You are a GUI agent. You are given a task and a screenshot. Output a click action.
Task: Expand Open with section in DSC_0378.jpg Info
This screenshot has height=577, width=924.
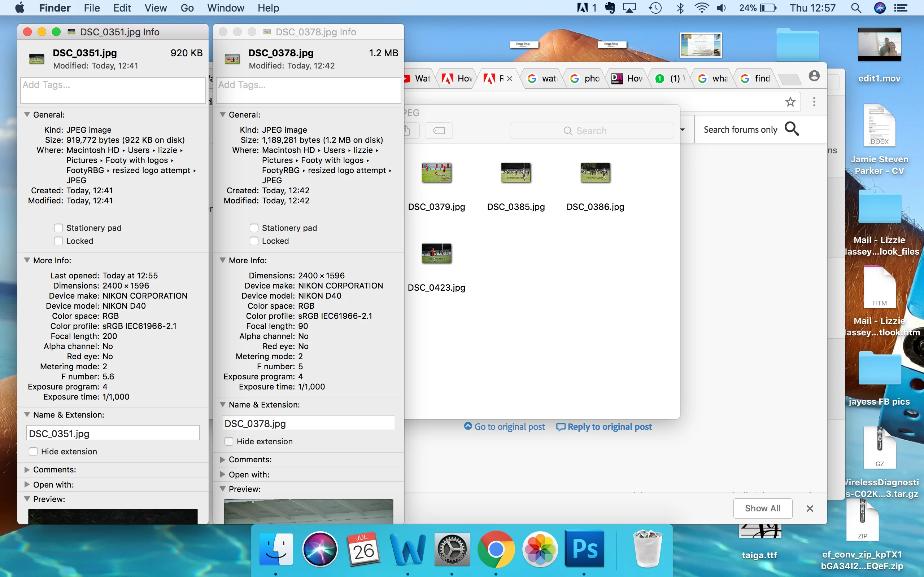click(223, 474)
